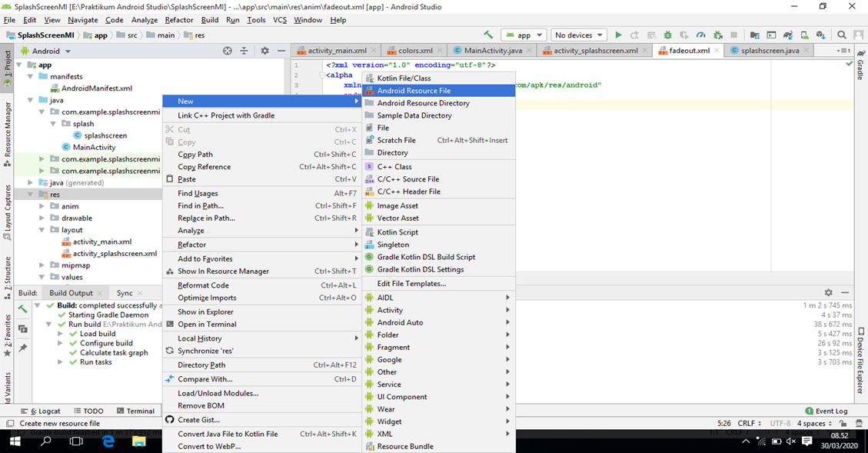868x453 pixels.
Task: Open Windows Start menu
Action: (15, 441)
